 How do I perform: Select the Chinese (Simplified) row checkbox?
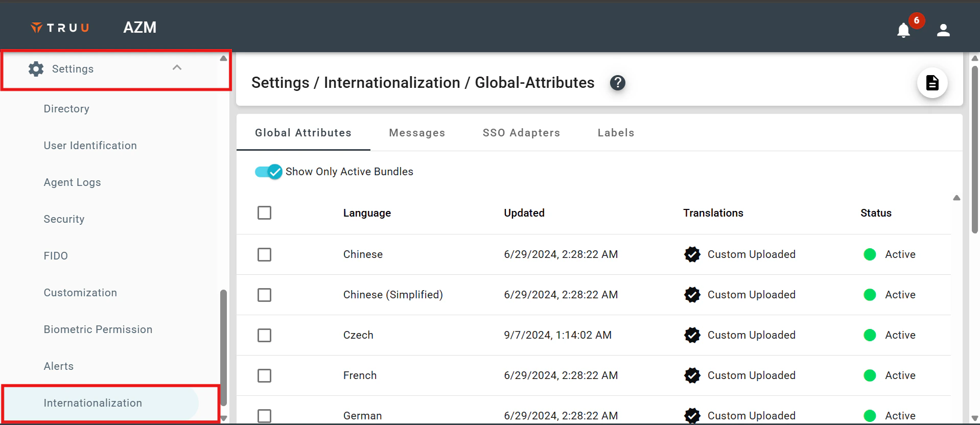point(264,295)
